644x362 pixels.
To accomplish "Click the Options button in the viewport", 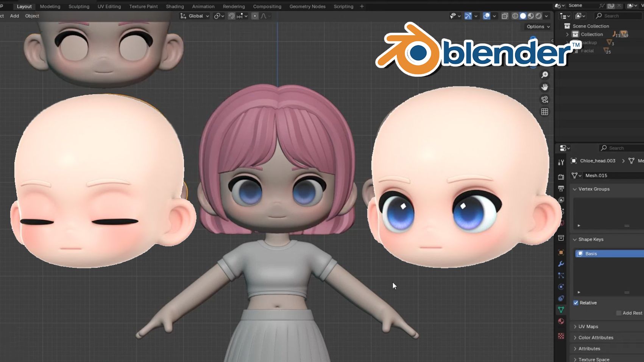I will tap(537, 26).
